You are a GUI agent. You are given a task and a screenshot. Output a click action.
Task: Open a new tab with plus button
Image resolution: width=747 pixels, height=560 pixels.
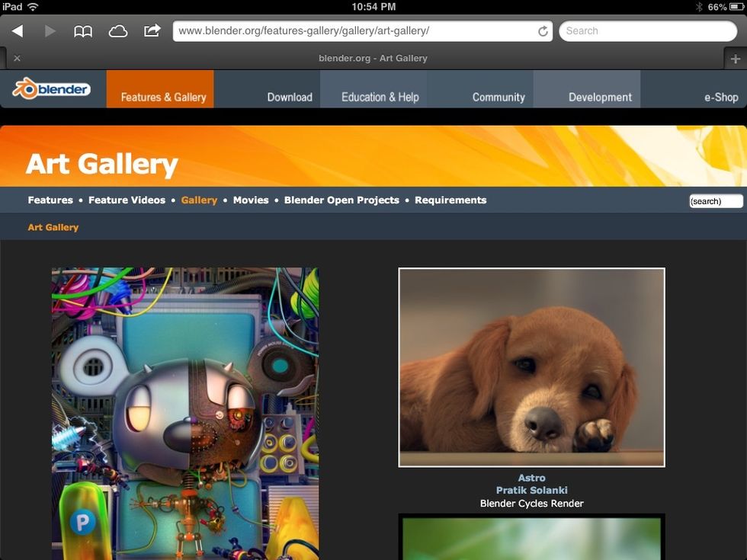pos(735,59)
